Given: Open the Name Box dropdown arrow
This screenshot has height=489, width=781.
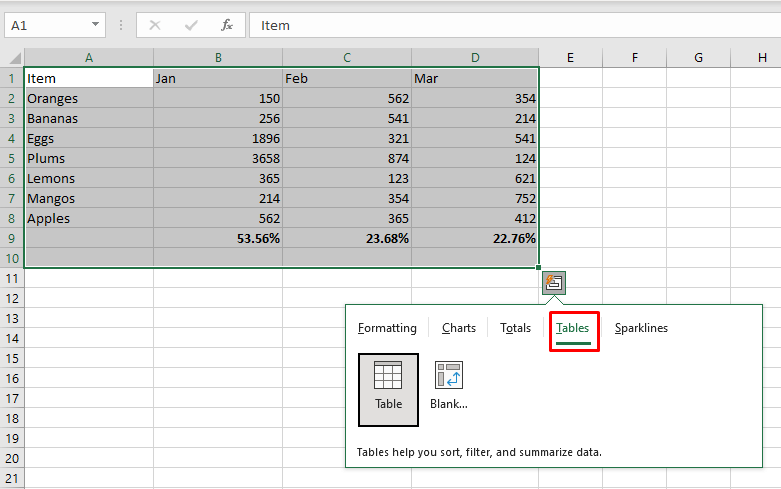Looking at the screenshot, I should click(95, 25).
